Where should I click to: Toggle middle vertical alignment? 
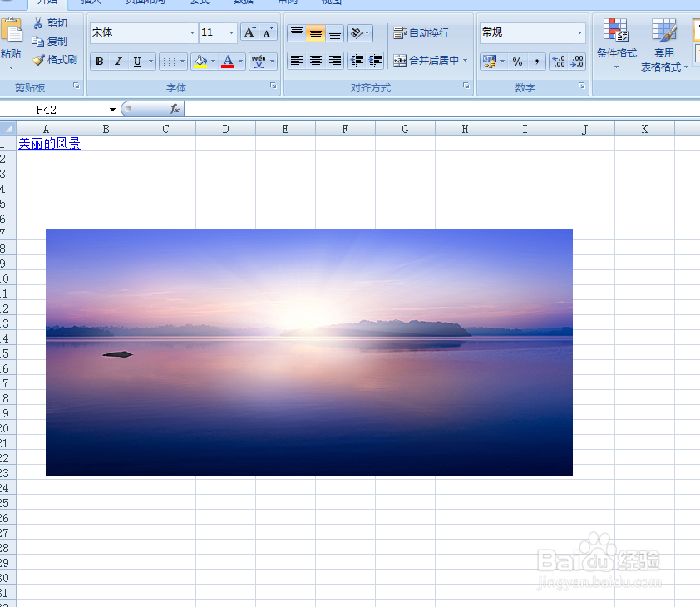[316, 33]
